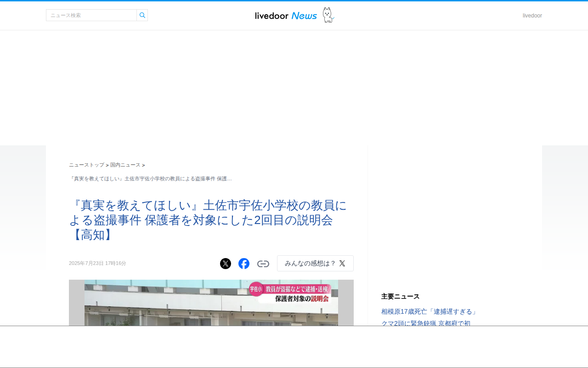Focus the ニュース検索 search field
The height and width of the screenshot is (368, 588).
pos(91,15)
